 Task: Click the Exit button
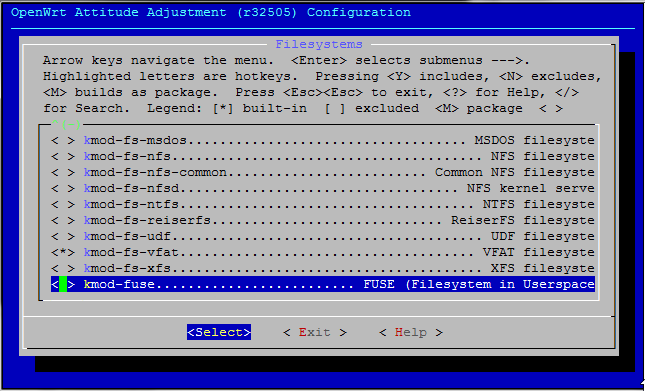click(315, 332)
